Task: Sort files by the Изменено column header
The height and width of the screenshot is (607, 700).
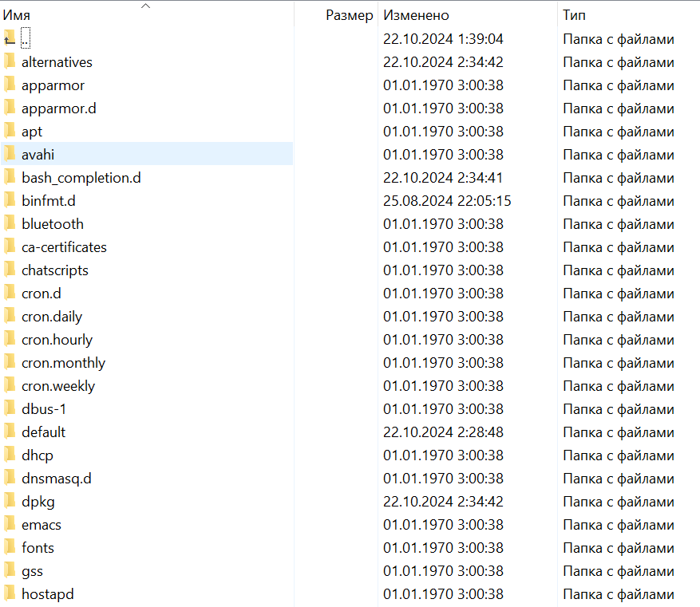Action: [416, 15]
